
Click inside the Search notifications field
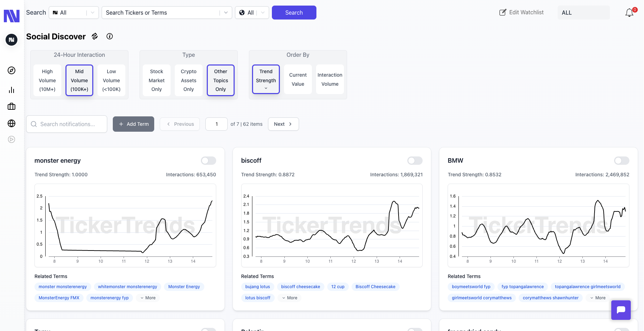coord(66,124)
